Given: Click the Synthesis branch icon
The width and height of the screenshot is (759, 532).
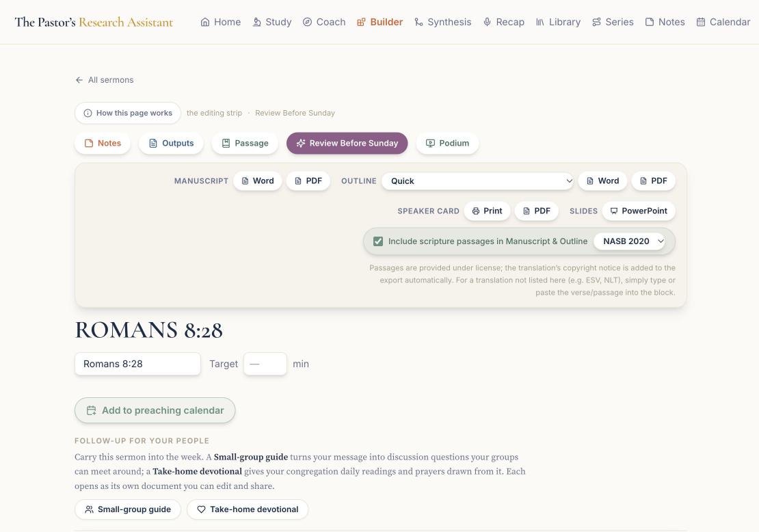Looking at the screenshot, I should (418, 22).
